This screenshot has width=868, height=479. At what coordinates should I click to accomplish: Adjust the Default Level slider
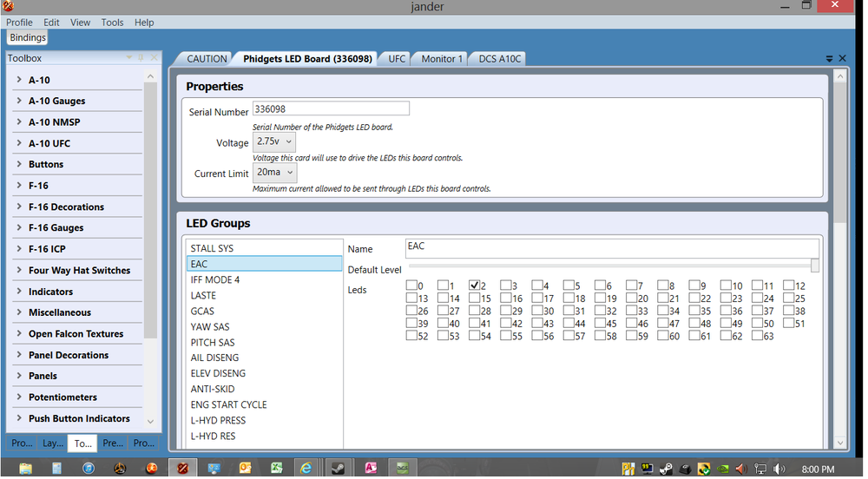[x=614, y=266]
